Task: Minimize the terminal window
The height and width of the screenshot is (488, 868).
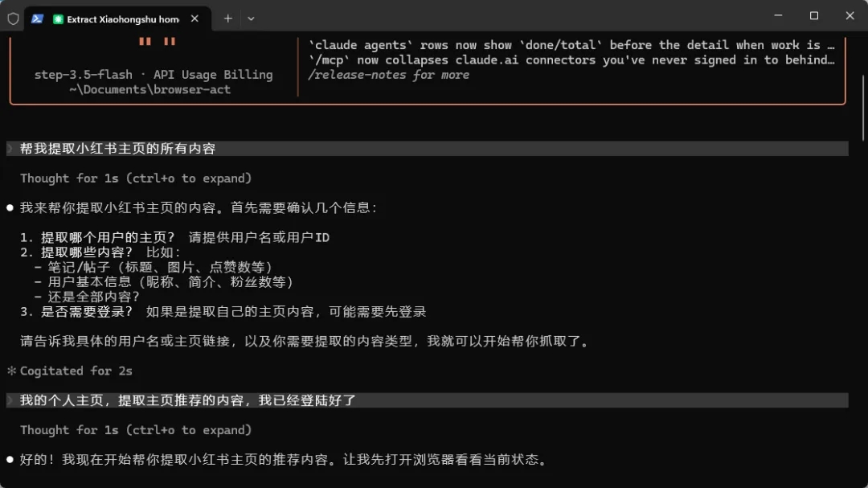Action: [778, 15]
